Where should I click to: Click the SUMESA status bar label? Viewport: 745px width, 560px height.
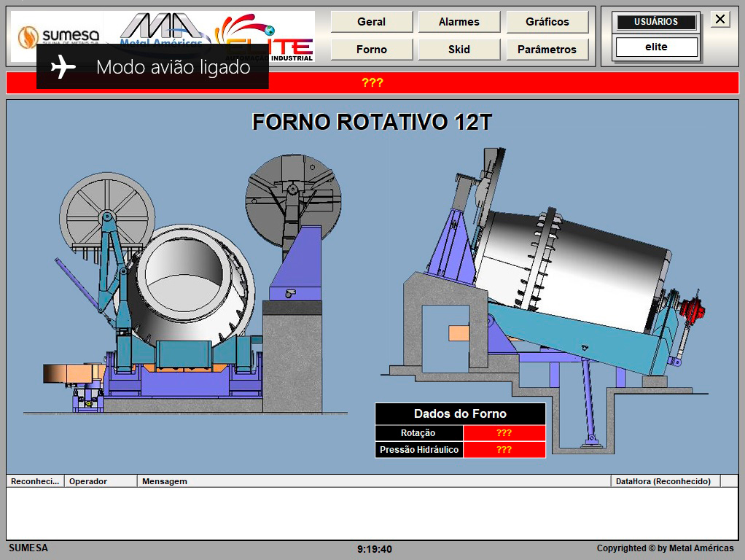coord(28,548)
